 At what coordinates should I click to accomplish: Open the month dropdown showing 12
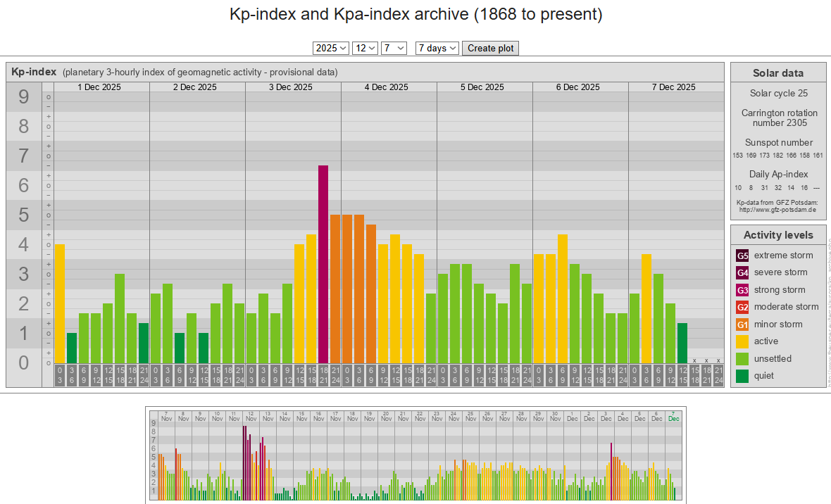(x=365, y=48)
